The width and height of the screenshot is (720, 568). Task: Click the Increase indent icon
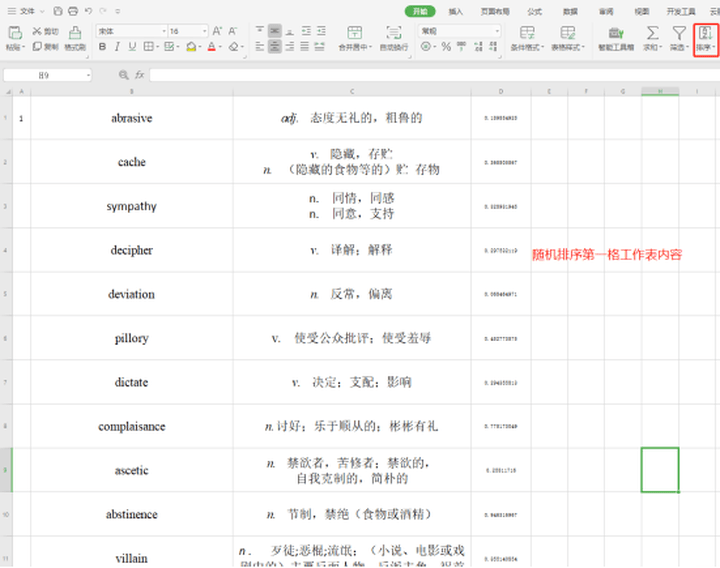tap(321, 31)
